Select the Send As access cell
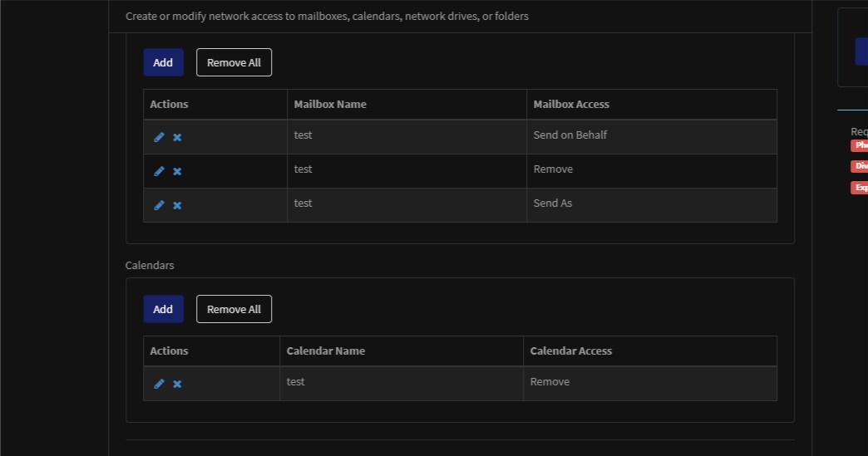868x456 pixels. point(553,203)
